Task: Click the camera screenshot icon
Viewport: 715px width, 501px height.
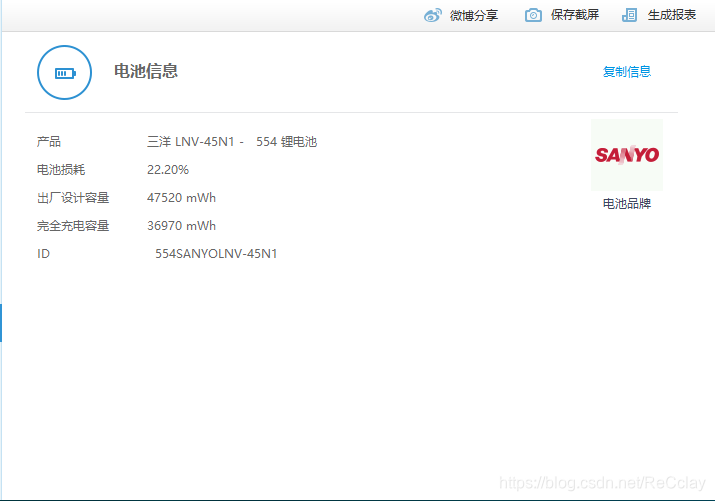Action: click(x=533, y=15)
